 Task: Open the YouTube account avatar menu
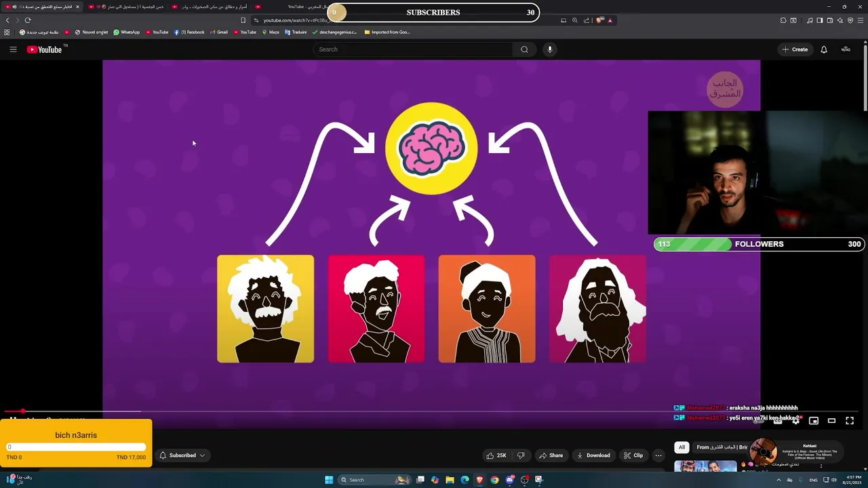846,49
